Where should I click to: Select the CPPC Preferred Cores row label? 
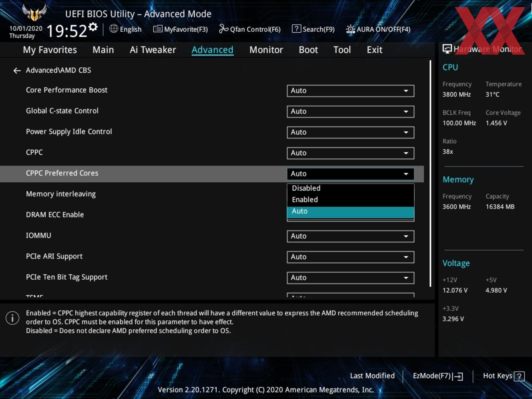tap(62, 173)
